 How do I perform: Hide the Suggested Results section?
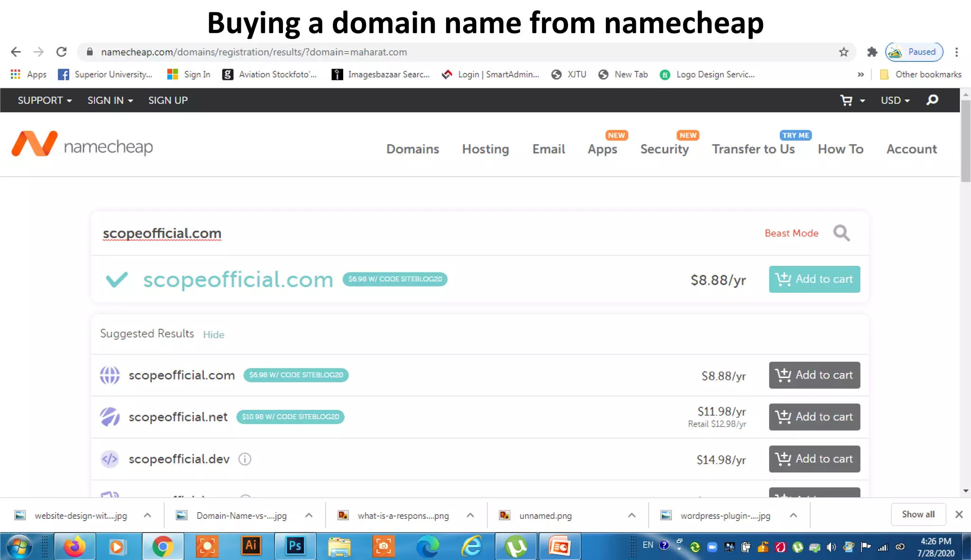[x=213, y=334]
